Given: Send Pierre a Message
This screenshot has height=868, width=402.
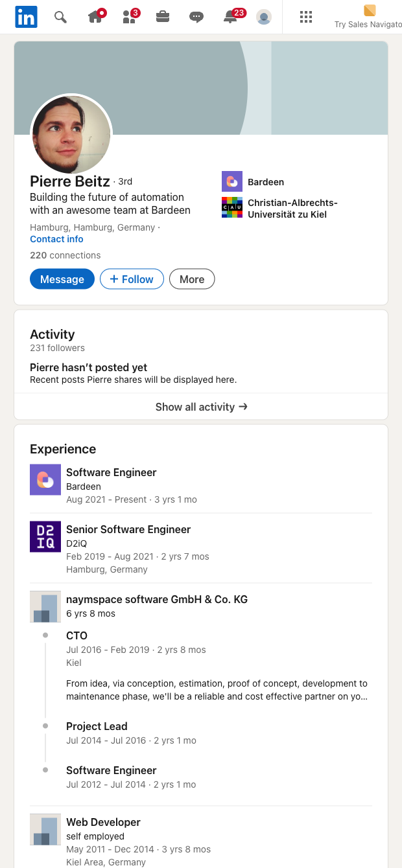Looking at the screenshot, I should tap(62, 279).
